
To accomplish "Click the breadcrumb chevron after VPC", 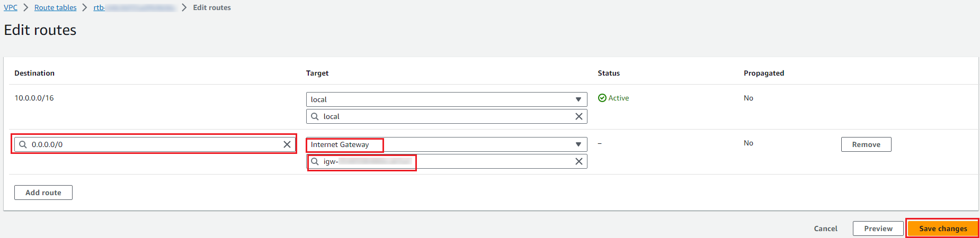I will tap(25, 7).
